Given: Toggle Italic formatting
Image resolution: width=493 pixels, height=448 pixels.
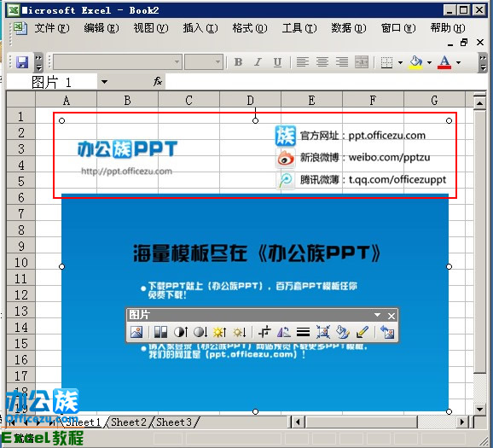Looking at the screenshot, I should tap(258, 62).
